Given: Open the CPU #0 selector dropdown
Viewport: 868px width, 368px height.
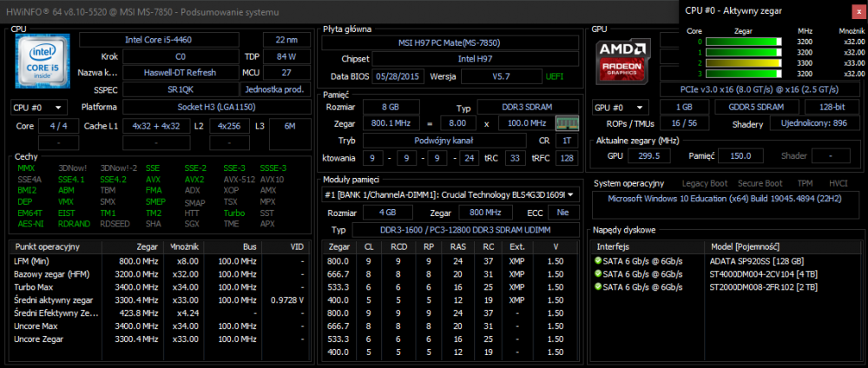Looking at the screenshot, I should pyautogui.click(x=38, y=108).
